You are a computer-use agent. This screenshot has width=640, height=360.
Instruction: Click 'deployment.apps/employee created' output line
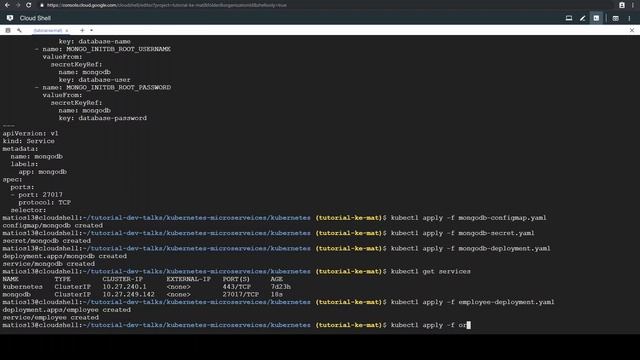67,310
